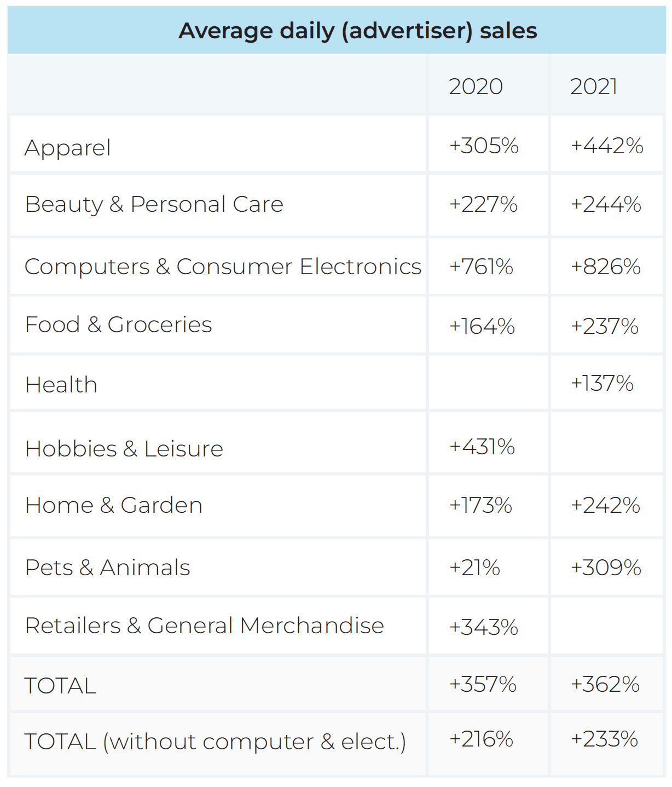Click TOTAL (without computer & elect.) label
Image resolution: width=672 pixels, height=787 pixels.
pos(216,742)
